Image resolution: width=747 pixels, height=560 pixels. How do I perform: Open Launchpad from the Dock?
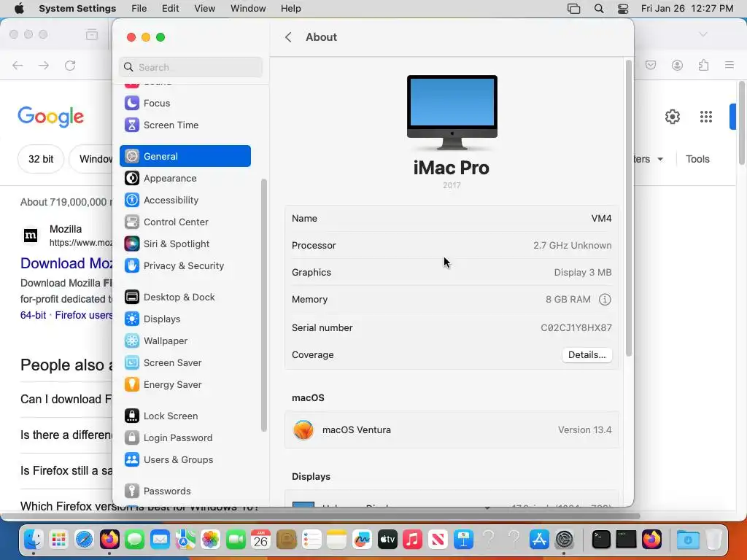tap(58, 540)
